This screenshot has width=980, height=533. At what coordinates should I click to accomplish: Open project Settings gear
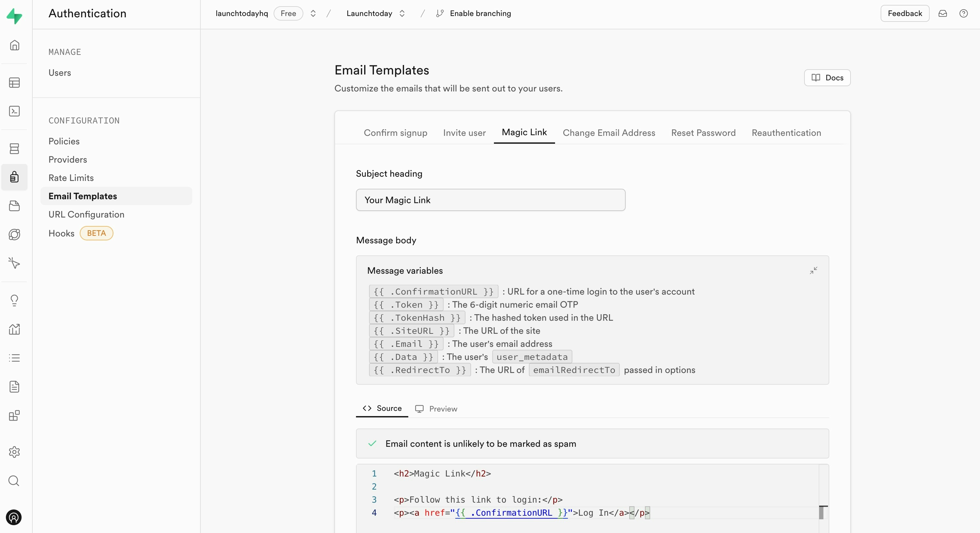(14, 452)
